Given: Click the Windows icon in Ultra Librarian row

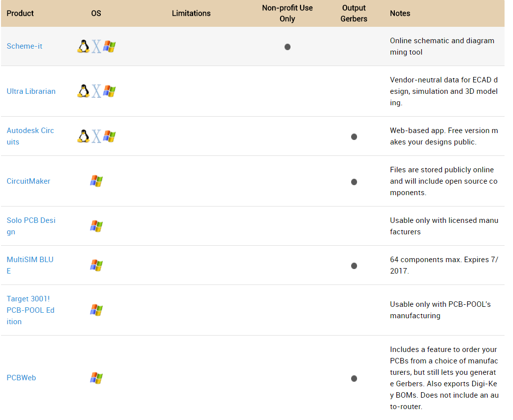Looking at the screenshot, I should (109, 91).
